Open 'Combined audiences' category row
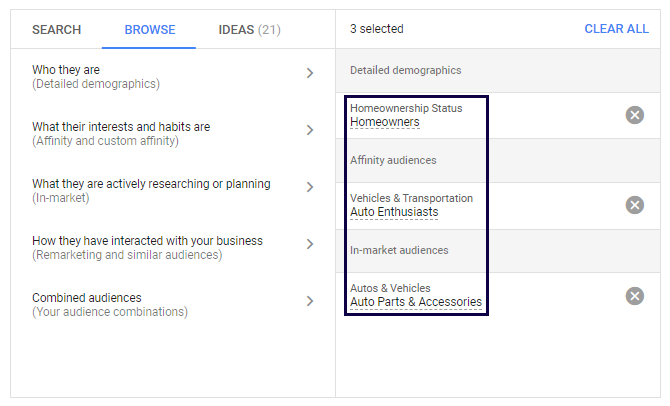The image size is (670, 406). point(109,304)
